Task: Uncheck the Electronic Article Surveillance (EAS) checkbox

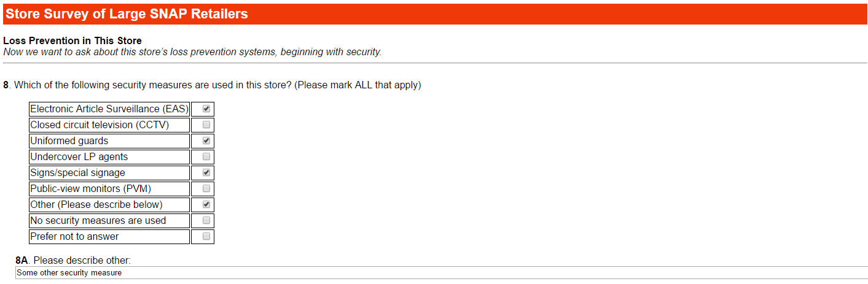Action: point(206,109)
